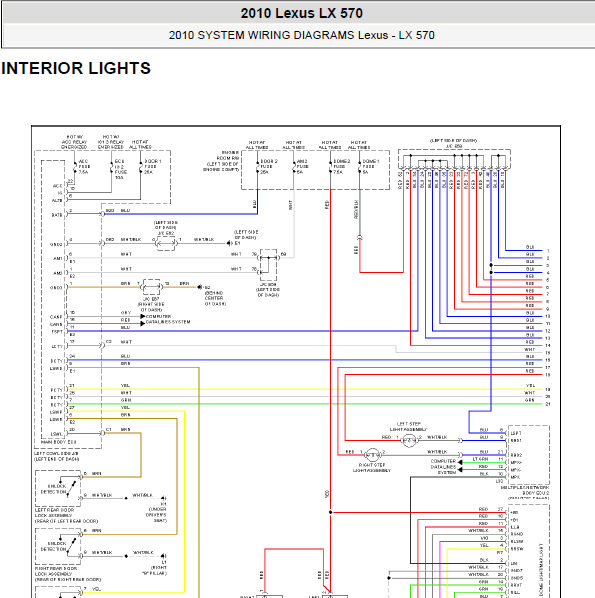595x598 pixels.
Task: Select the AM2 FUSE 5A label
Action: (302, 167)
